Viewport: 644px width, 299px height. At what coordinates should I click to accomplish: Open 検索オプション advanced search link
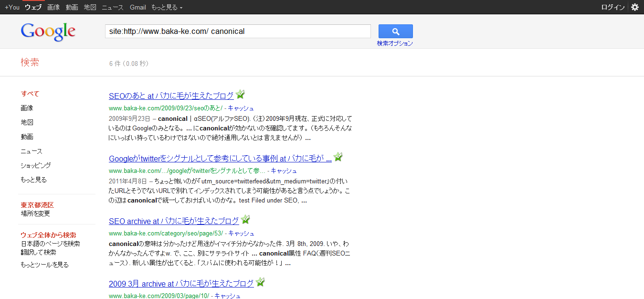[x=395, y=43]
